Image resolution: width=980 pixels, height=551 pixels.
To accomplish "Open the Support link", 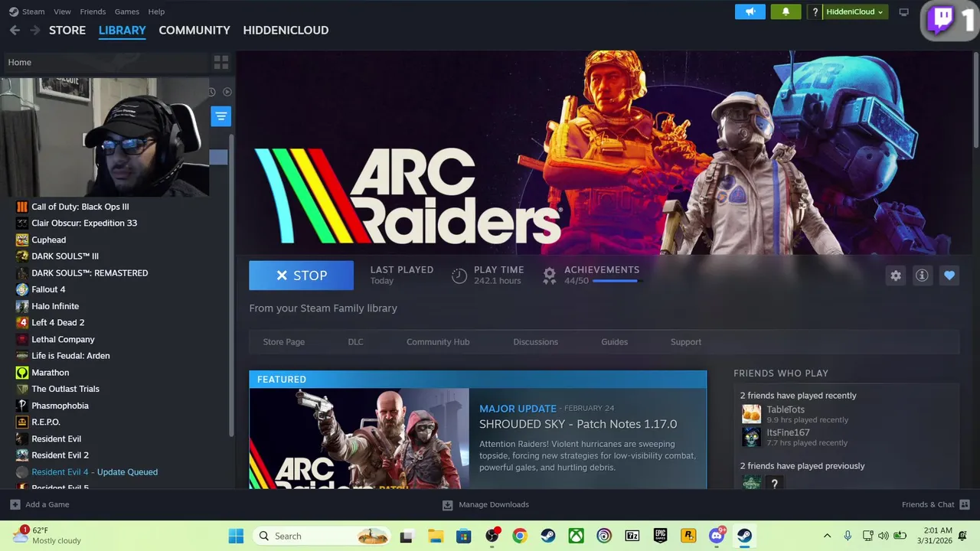I will (x=686, y=342).
